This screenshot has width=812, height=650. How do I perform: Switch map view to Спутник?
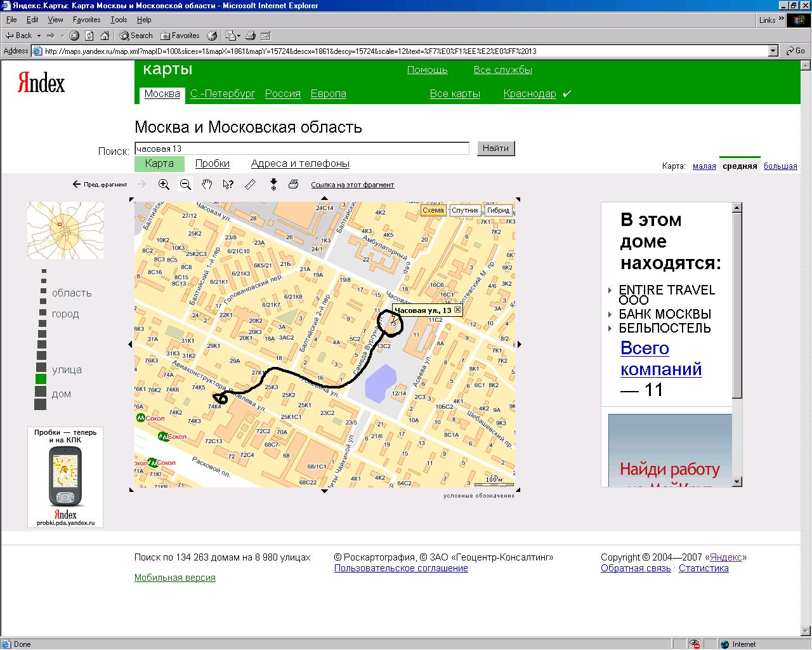click(x=465, y=211)
